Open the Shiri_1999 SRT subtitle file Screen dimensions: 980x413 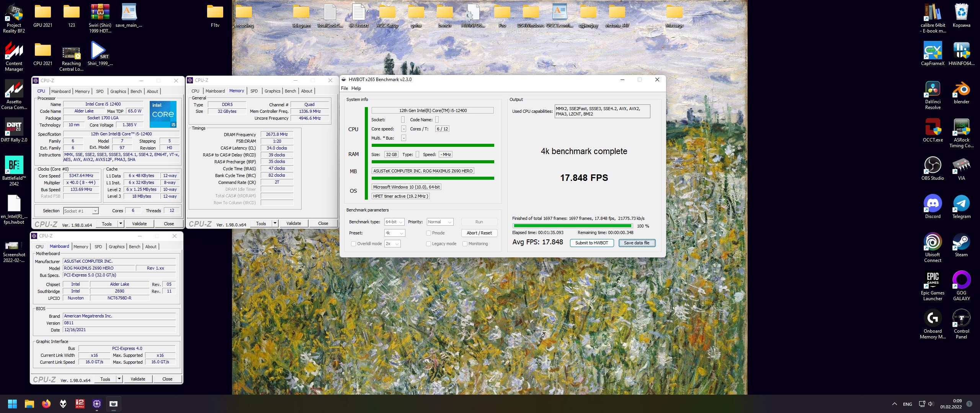[x=100, y=54]
